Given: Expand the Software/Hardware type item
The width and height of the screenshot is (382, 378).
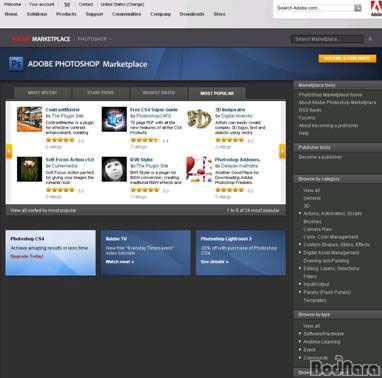Looking at the screenshot, I should [300, 333].
